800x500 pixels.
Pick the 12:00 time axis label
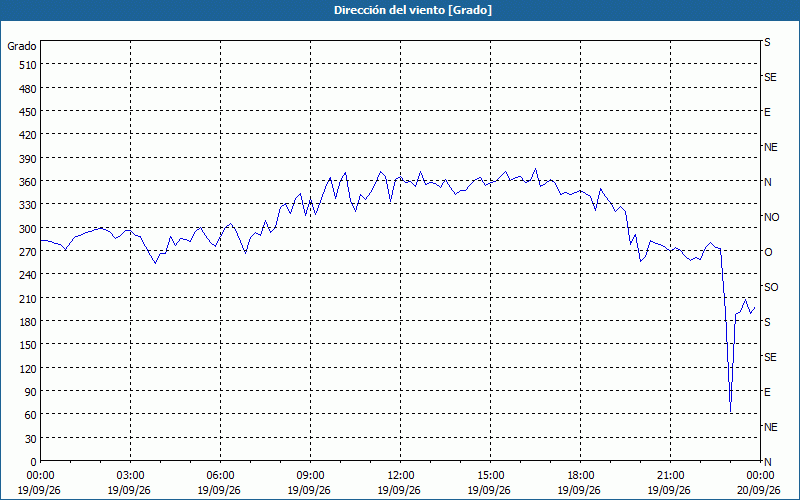(401, 476)
